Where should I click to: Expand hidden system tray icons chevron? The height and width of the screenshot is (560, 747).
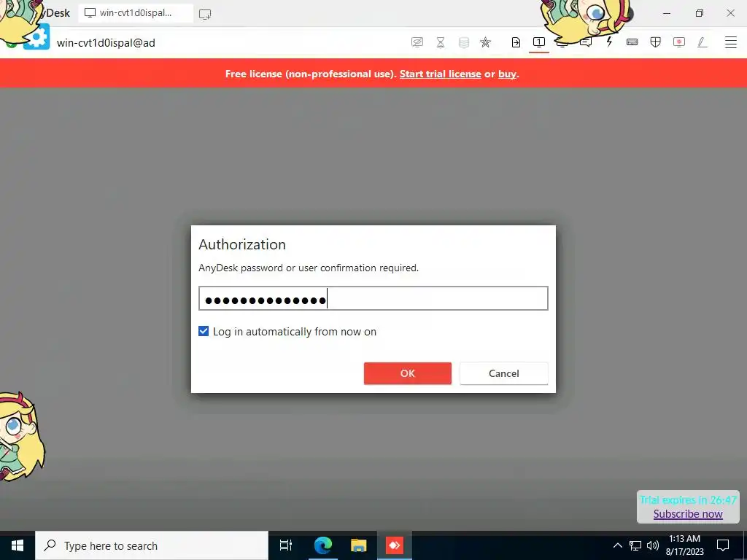pyautogui.click(x=617, y=545)
